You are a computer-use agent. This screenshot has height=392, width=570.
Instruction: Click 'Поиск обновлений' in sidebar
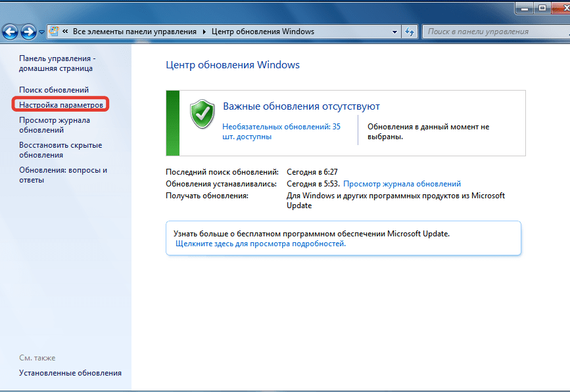[54, 90]
